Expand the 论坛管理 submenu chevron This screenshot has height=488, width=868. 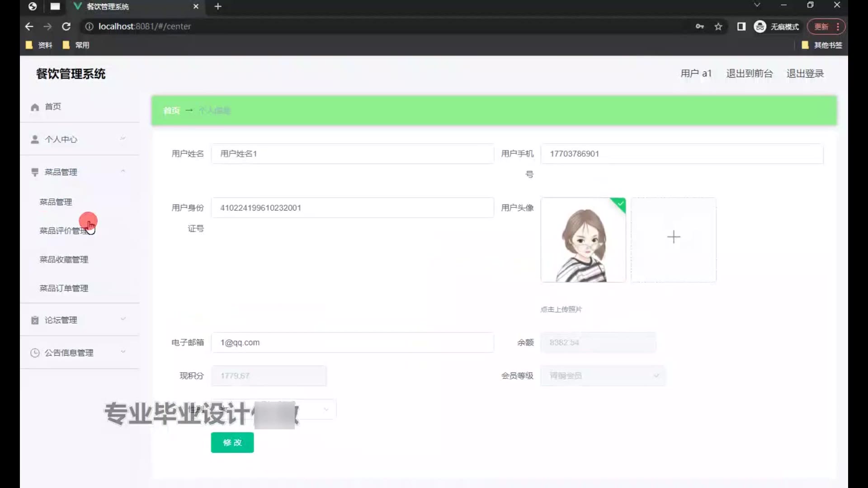[123, 319]
